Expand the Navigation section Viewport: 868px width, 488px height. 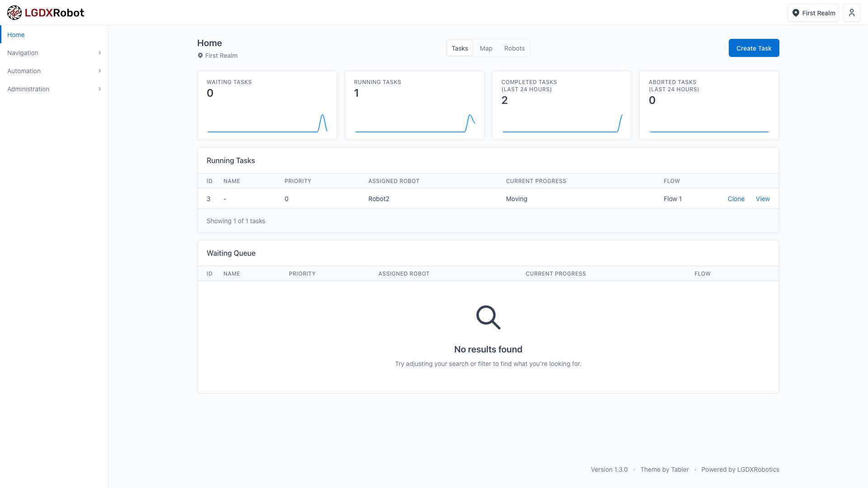pos(54,53)
